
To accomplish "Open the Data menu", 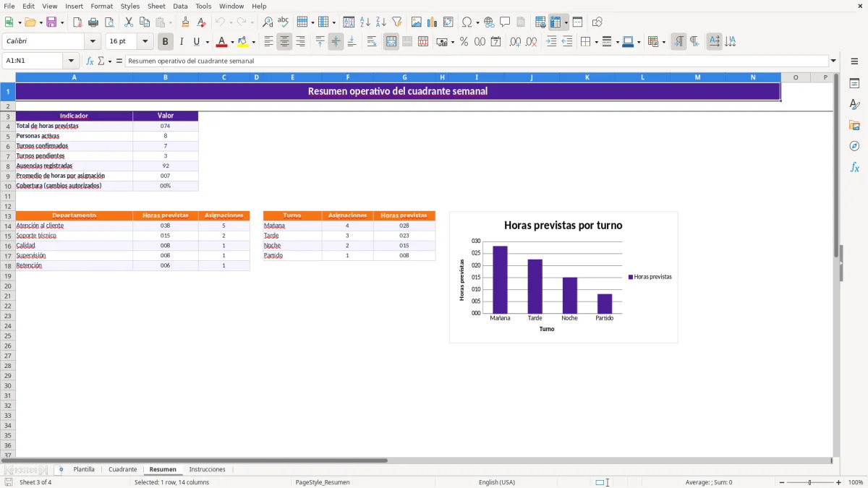I will [x=180, y=6].
